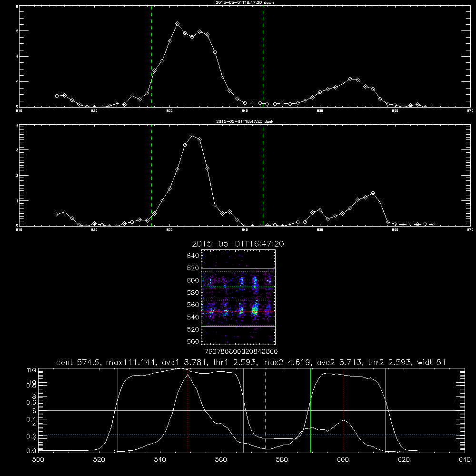Select the 'cent 574.5' value in the header
The width and height of the screenshot is (476, 476).
click(79, 362)
